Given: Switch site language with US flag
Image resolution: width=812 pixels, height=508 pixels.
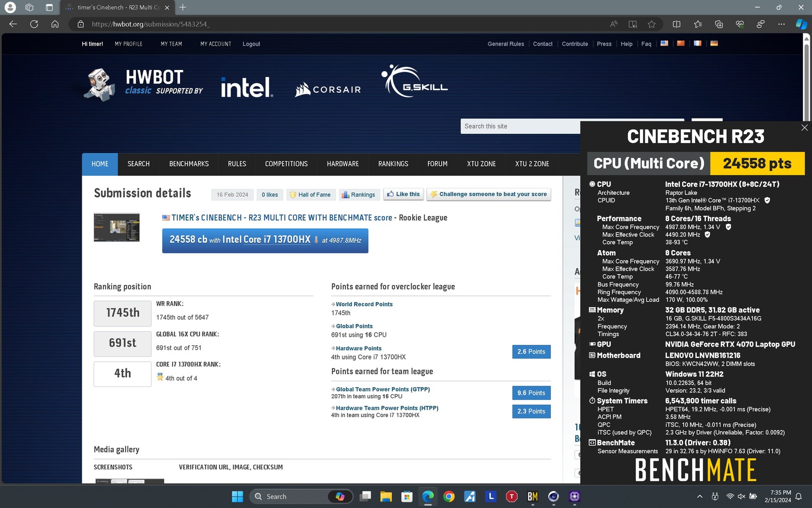Looking at the screenshot, I should coord(664,43).
